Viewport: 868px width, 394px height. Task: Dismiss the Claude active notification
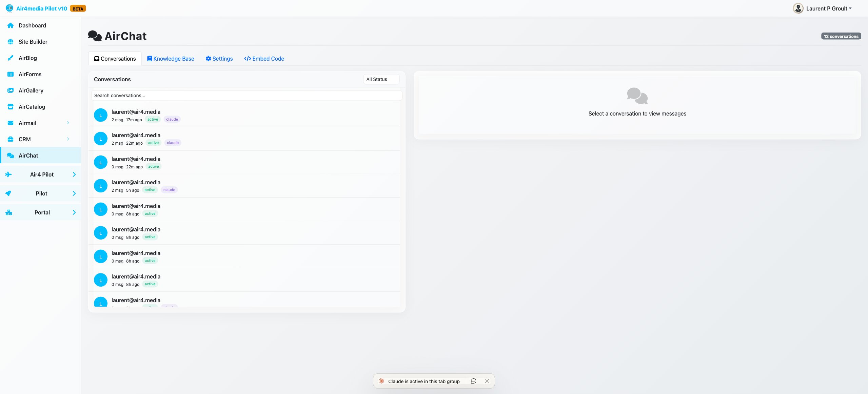[487, 381]
